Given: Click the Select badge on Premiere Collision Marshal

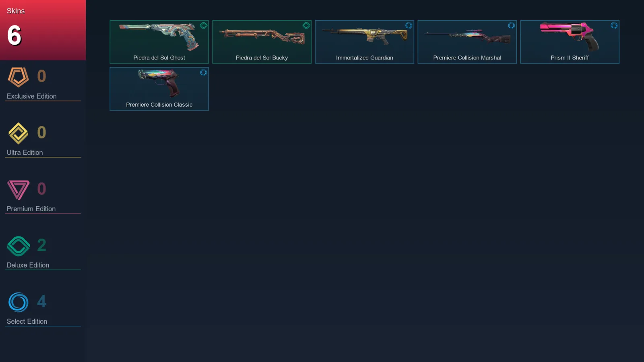Looking at the screenshot, I should (x=511, y=26).
